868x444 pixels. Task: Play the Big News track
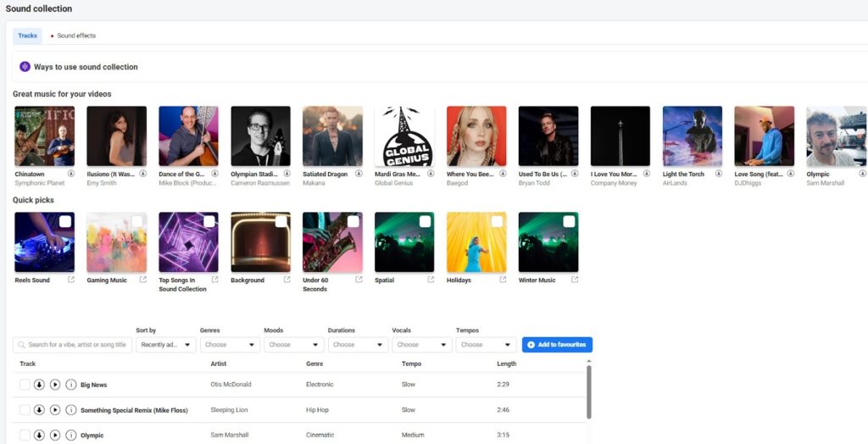click(x=55, y=385)
